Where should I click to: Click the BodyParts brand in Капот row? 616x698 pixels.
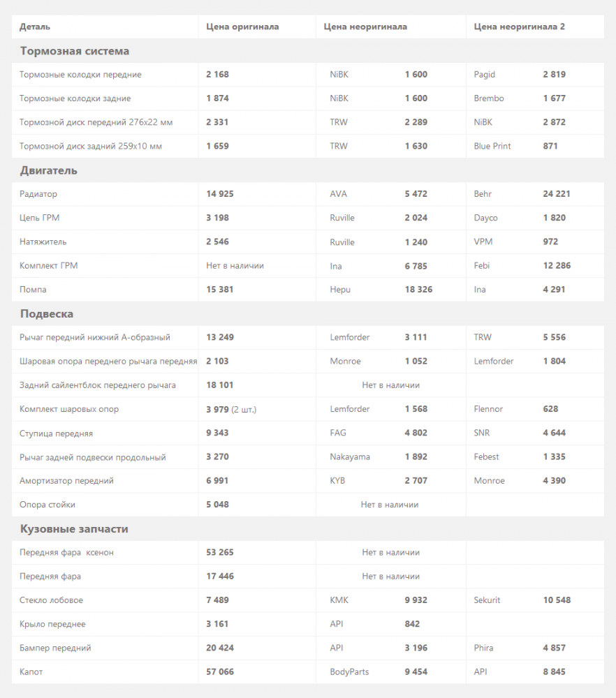tap(349, 672)
